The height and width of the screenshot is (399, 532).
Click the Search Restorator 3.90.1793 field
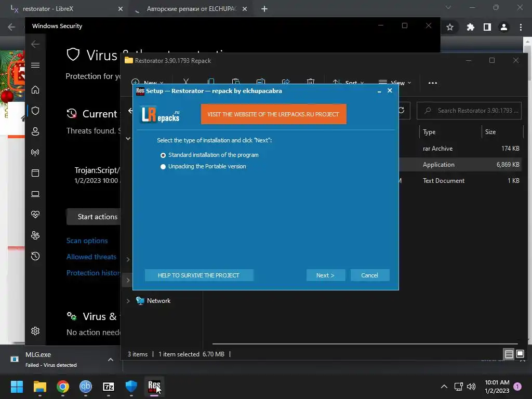click(469, 111)
